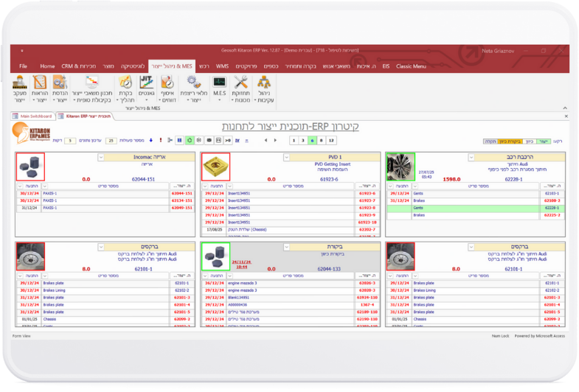
Task: Open the File ribbon tab
Action: click(24, 66)
